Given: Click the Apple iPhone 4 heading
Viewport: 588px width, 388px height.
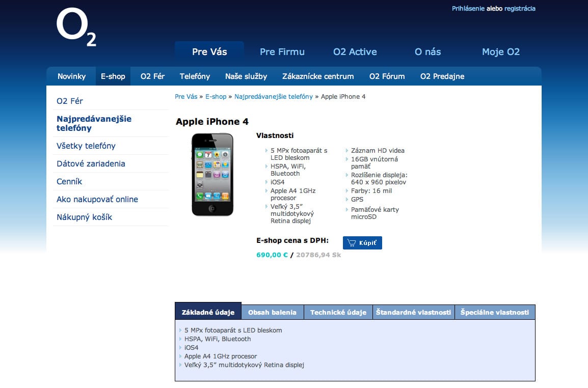Looking at the screenshot, I should (x=212, y=122).
